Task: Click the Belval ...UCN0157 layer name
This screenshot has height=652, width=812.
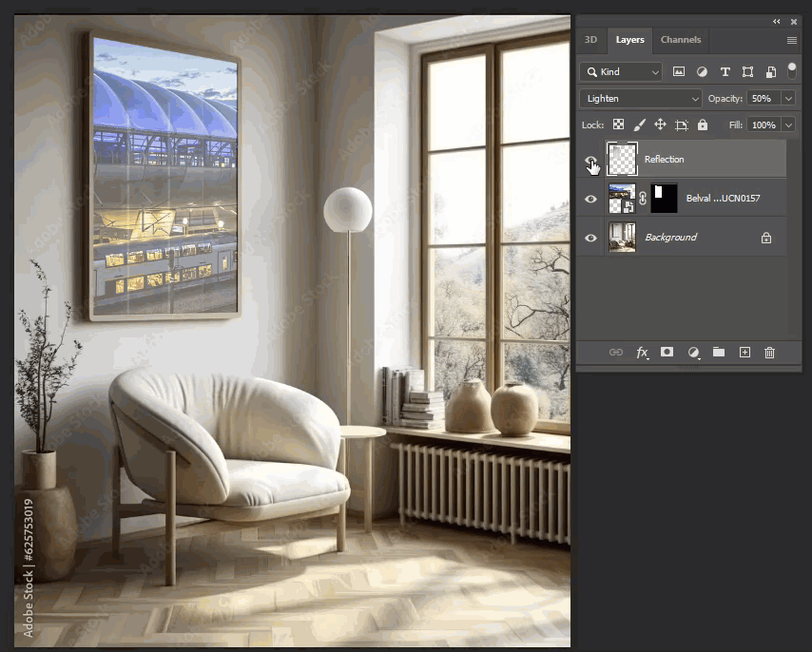Action: click(x=723, y=199)
